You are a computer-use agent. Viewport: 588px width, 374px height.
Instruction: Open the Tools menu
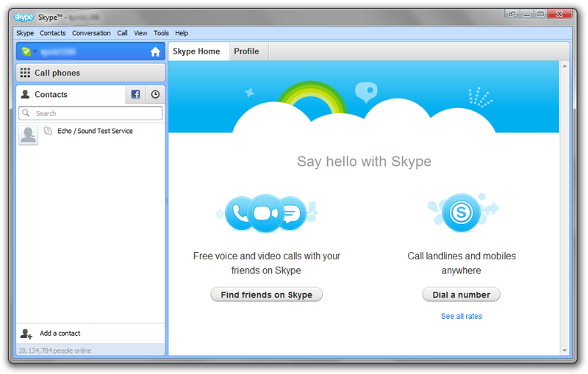coord(161,33)
